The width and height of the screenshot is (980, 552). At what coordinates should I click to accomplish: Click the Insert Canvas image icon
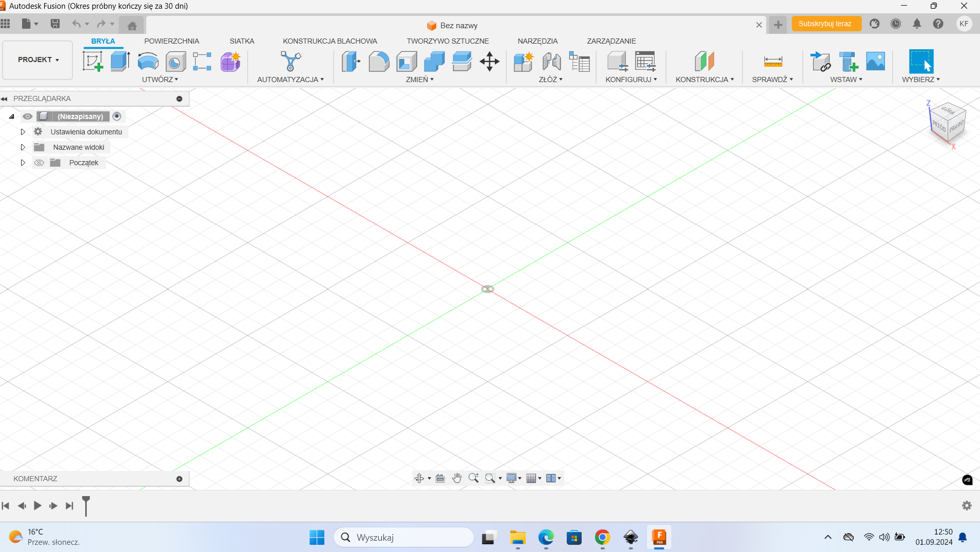[876, 62]
